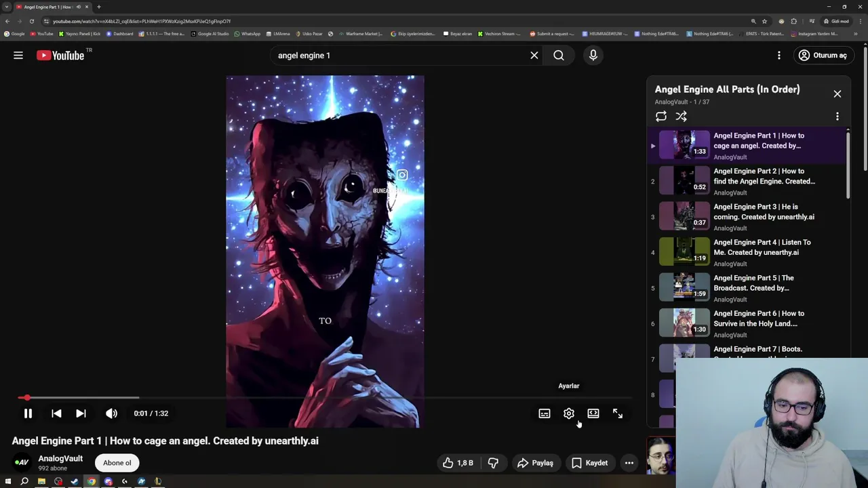Open the WhatsApp bookmark
The image size is (868, 488).
(x=248, y=33)
